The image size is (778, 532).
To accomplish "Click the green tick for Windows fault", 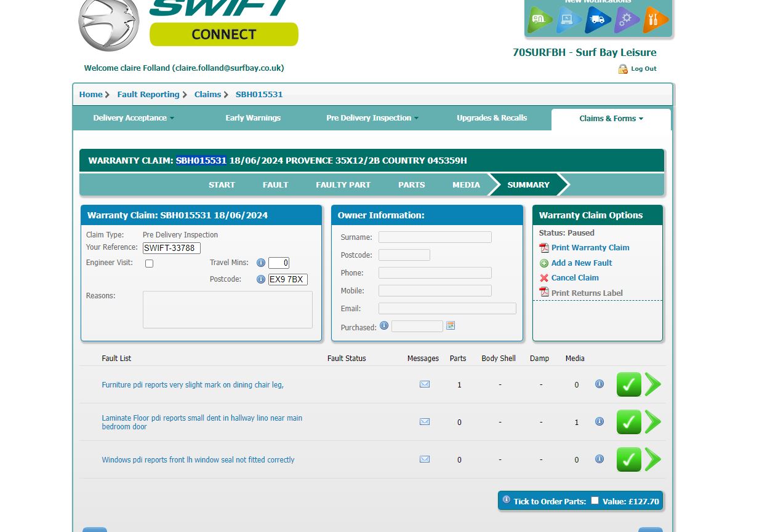I will click(x=629, y=459).
